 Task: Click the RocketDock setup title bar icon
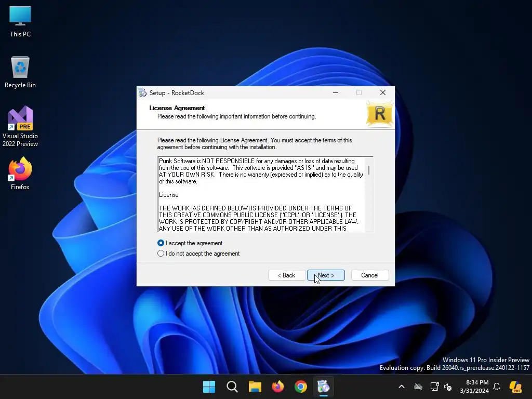click(x=142, y=92)
